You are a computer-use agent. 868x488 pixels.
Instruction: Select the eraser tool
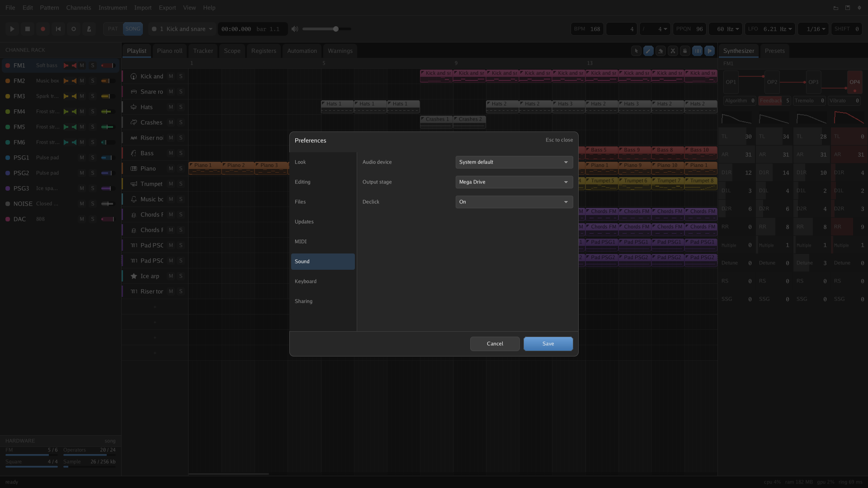tap(660, 51)
